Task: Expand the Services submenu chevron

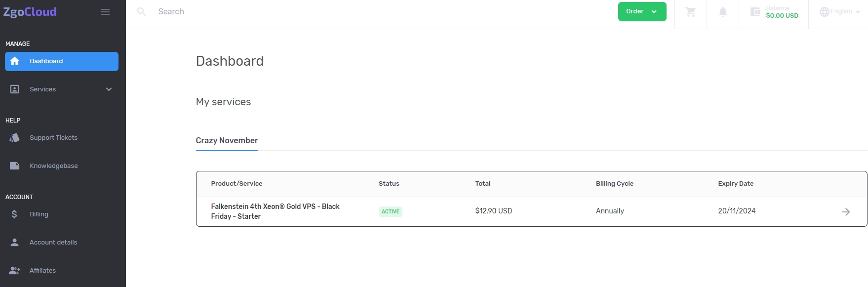Action: 109,89
